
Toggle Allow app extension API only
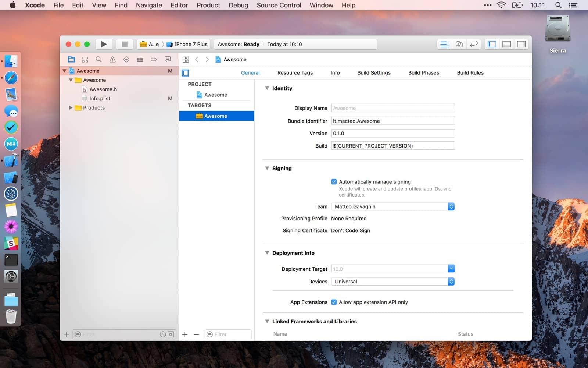click(x=334, y=302)
